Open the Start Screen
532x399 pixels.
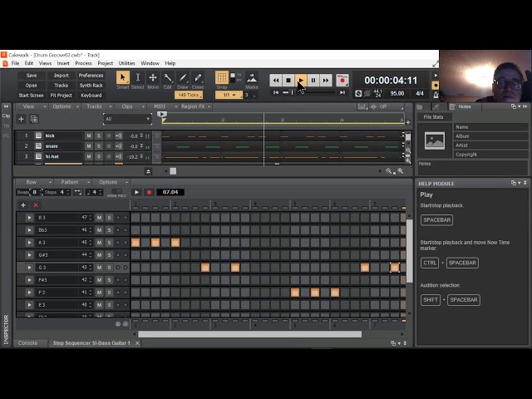[32, 96]
